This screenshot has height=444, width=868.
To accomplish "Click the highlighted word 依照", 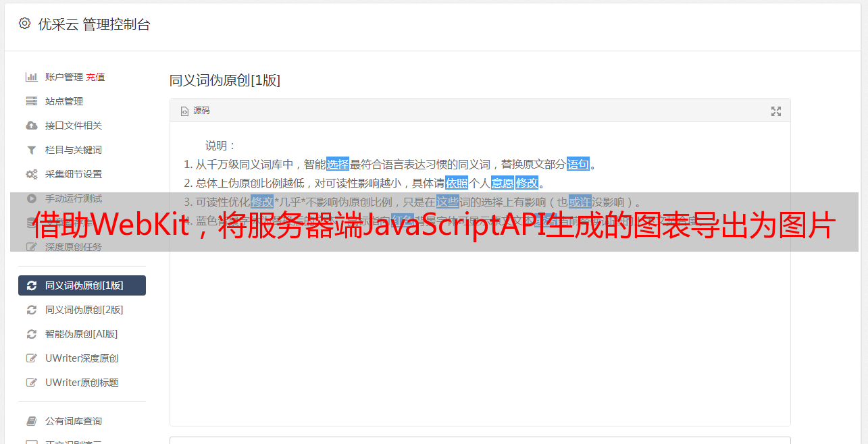I will pyautogui.click(x=457, y=183).
